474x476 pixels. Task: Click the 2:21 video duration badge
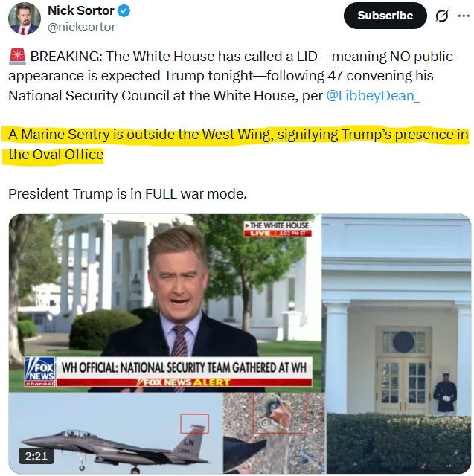tap(36, 456)
